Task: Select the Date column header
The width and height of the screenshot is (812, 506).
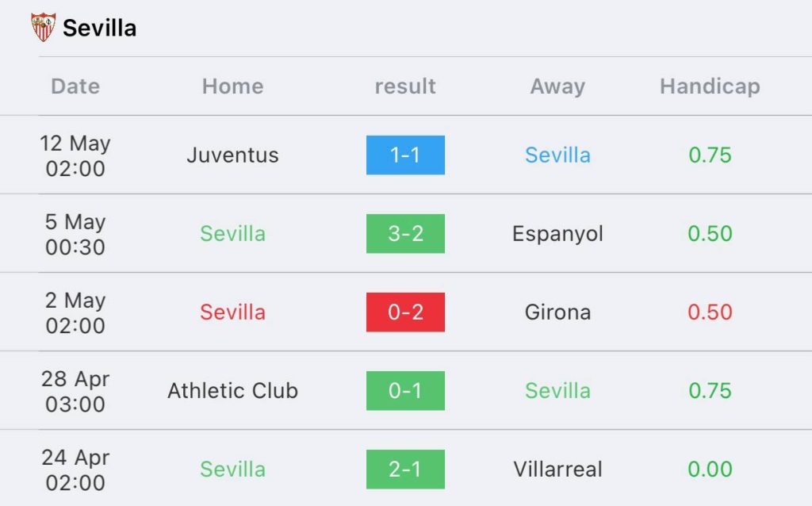Action: 75,86
